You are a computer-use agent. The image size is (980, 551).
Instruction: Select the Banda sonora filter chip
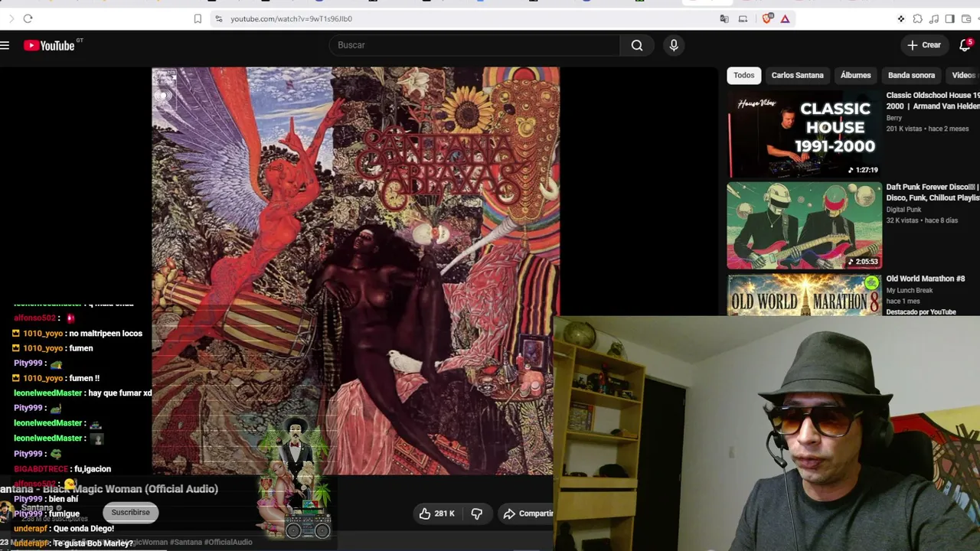point(911,75)
